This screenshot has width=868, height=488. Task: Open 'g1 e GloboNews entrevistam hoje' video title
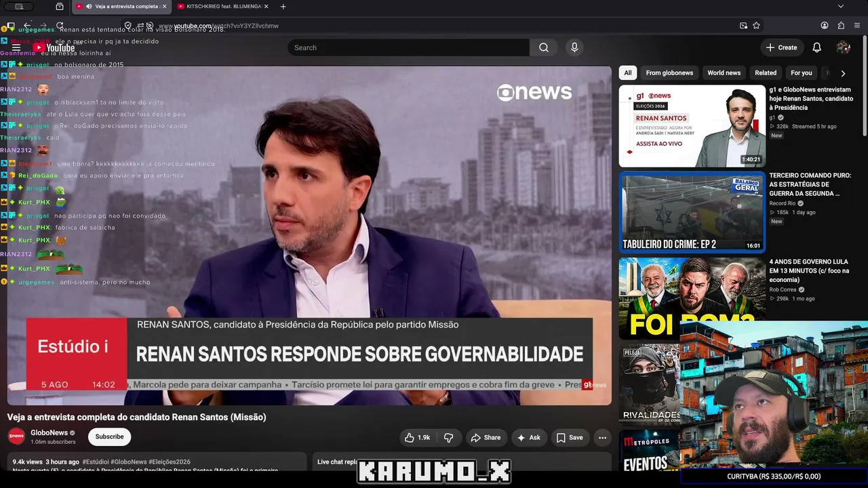(811, 98)
